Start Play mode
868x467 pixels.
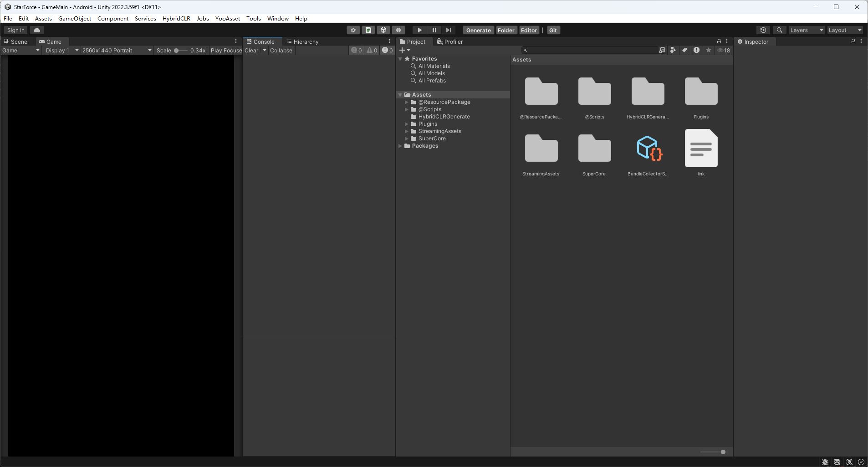pos(419,30)
